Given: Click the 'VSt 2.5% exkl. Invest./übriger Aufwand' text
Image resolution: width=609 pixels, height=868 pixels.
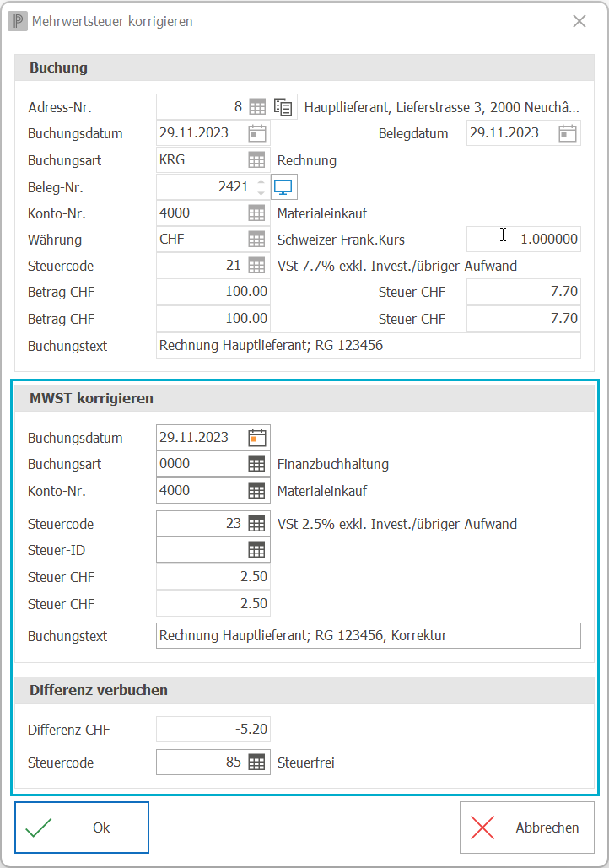Looking at the screenshot, I should tap(397, 524).
